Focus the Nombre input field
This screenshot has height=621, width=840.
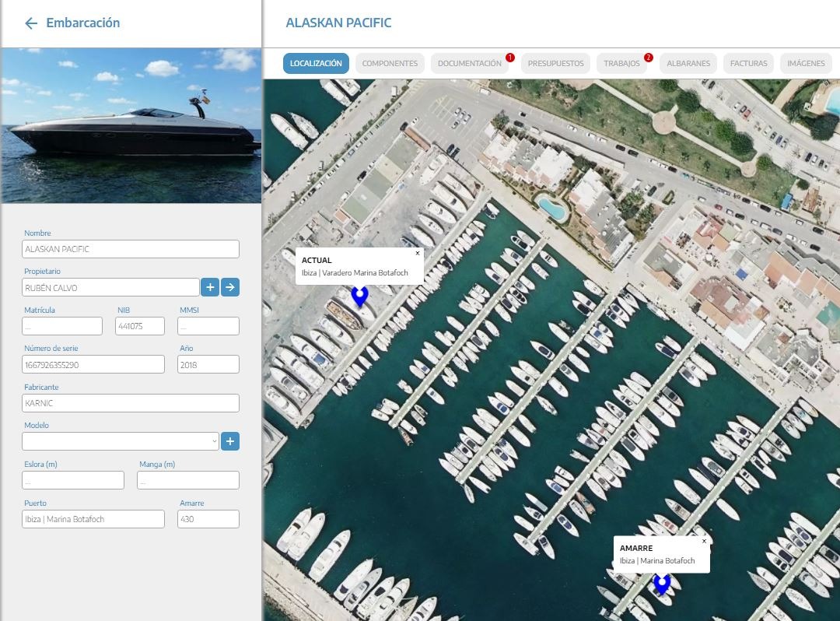coord(131,249)
